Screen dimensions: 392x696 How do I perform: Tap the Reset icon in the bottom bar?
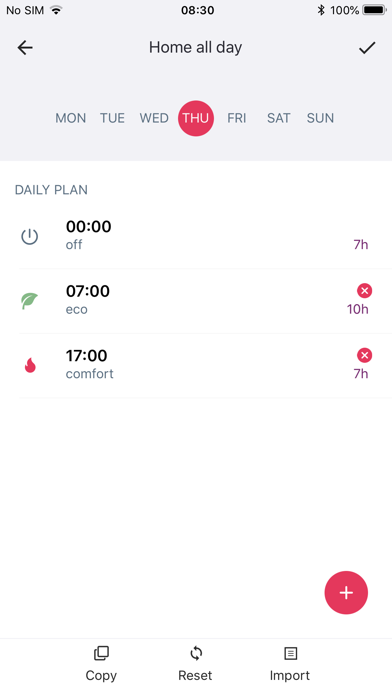tap(196, 653)
